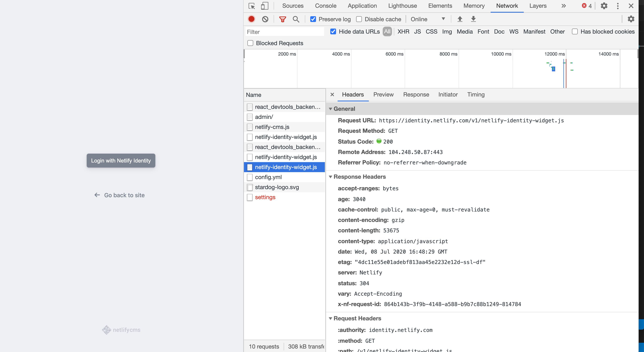The width and height of the screenshot is (644, 352).
Task: Activate the element inspector cursor
Action: (251, 6)
